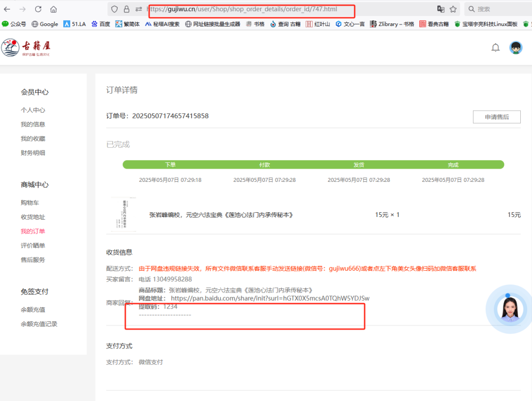The width and height of the screenshot is (532, 401).
Task: Click the search magnifier icon
Action: (x=471, y=9)
